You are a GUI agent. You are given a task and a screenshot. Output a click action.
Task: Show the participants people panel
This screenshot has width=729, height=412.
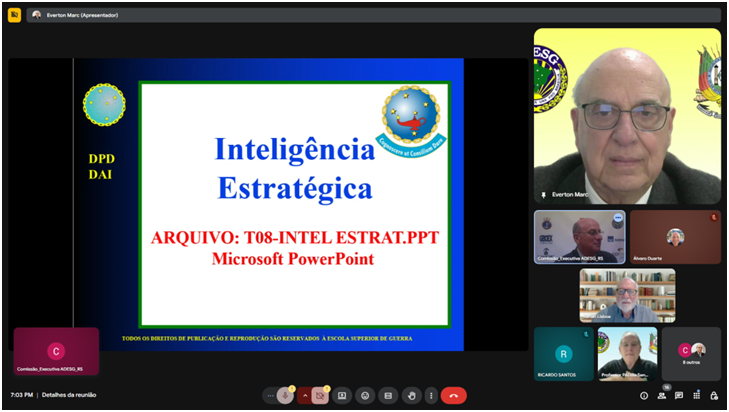pos(661,395)
